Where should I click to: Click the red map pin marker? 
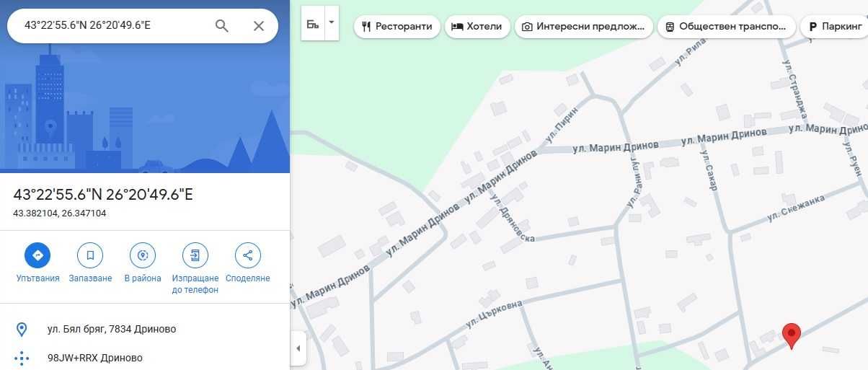point(792,336)
